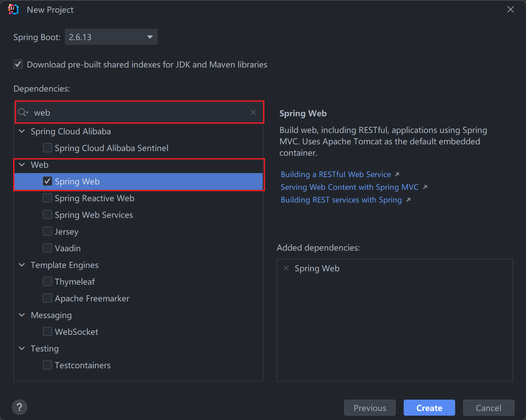Collapse the Spring Cloud Alibaba group
Screen dimensions: 526x420
point(22,131)
